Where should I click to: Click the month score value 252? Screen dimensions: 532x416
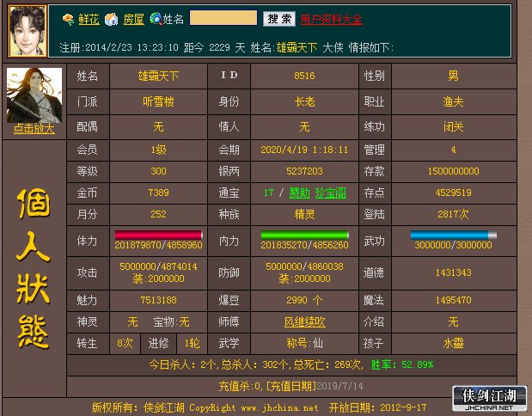tap(158, 214)
